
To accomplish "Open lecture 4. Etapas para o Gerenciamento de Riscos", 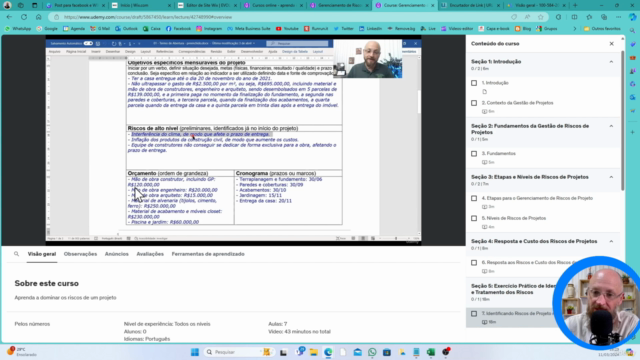I will (x=537, y=198).
